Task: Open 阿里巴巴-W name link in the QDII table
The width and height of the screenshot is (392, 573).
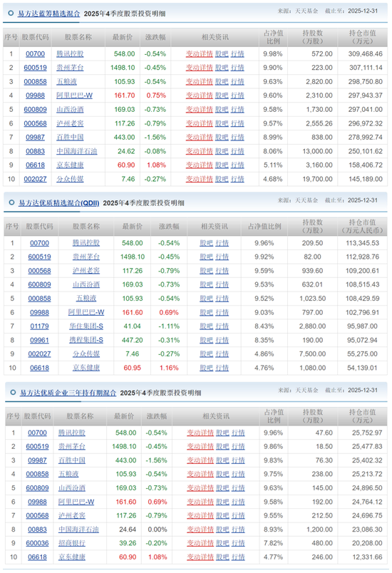Action: point(86,312)
